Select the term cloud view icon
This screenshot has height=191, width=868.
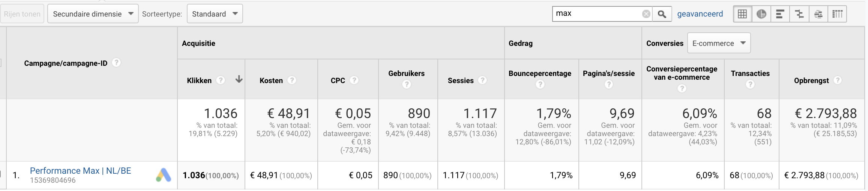tap(818, 14)
